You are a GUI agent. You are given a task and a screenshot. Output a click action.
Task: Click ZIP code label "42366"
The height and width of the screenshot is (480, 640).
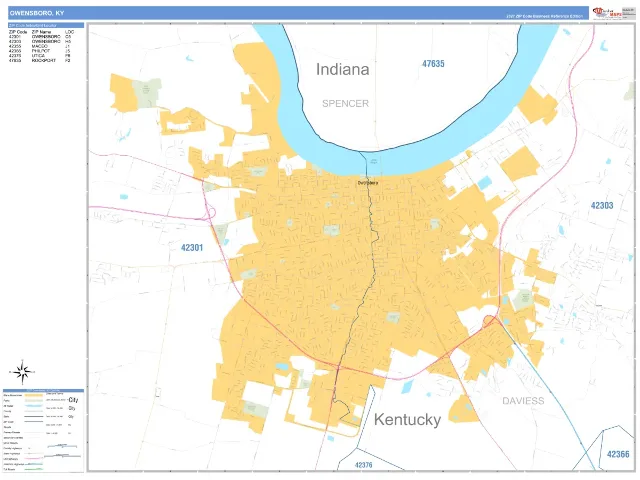618,454
